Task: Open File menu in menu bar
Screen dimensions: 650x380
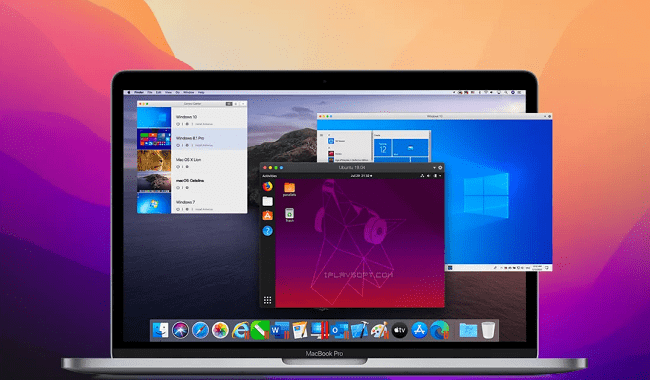Action: 150,92
